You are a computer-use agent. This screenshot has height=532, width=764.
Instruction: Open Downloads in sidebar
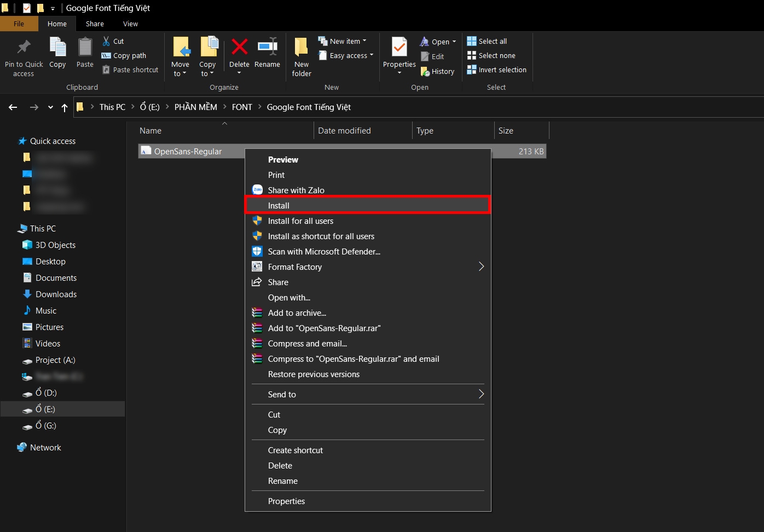tap(56, 294)
